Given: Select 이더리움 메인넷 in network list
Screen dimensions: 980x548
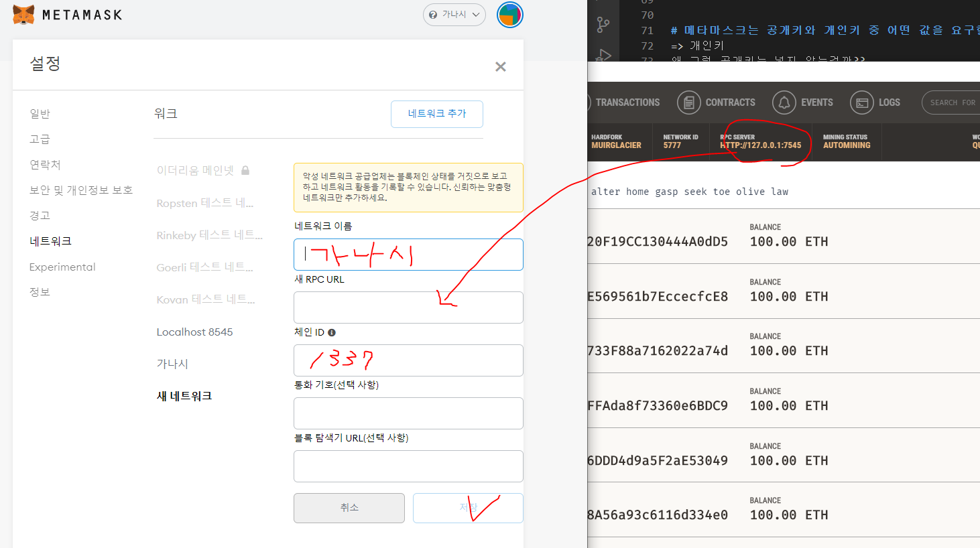Looking at the screenshot, I should coord(195,170).
